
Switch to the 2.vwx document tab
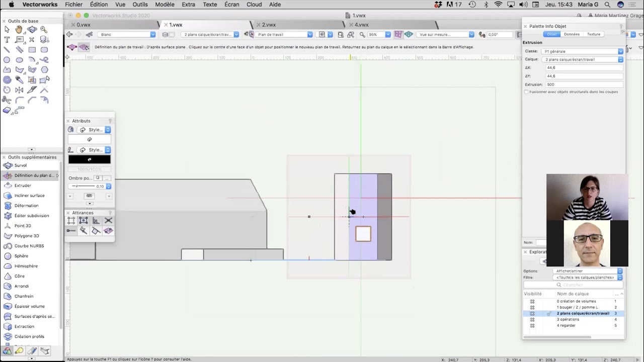269,25
